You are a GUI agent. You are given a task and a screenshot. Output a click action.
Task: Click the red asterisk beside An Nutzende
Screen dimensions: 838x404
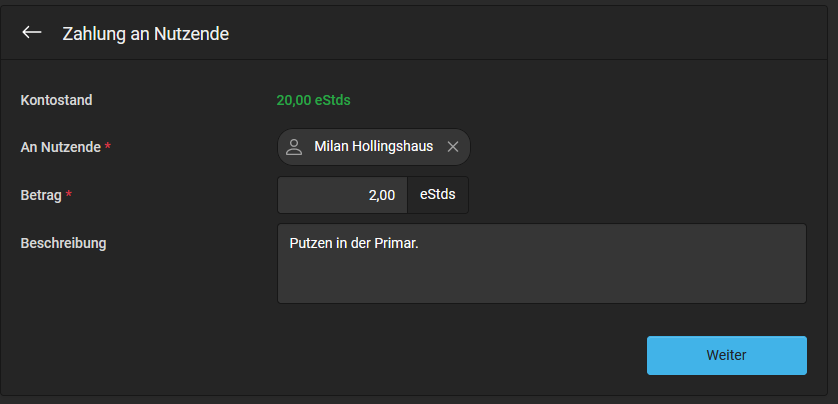[x=107, y=146]
